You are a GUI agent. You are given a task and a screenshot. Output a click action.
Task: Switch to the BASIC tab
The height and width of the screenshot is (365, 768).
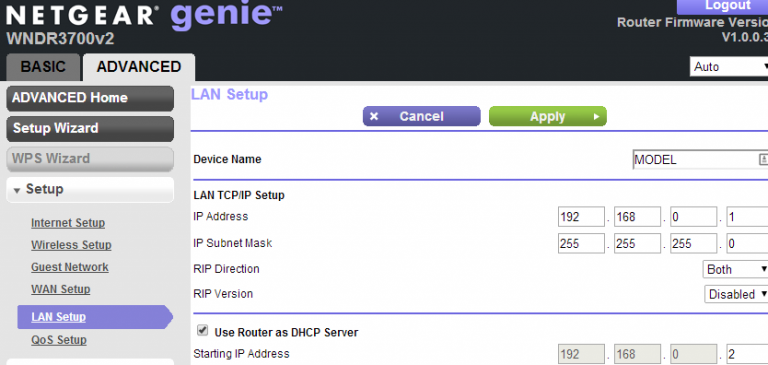pos(43,67)
